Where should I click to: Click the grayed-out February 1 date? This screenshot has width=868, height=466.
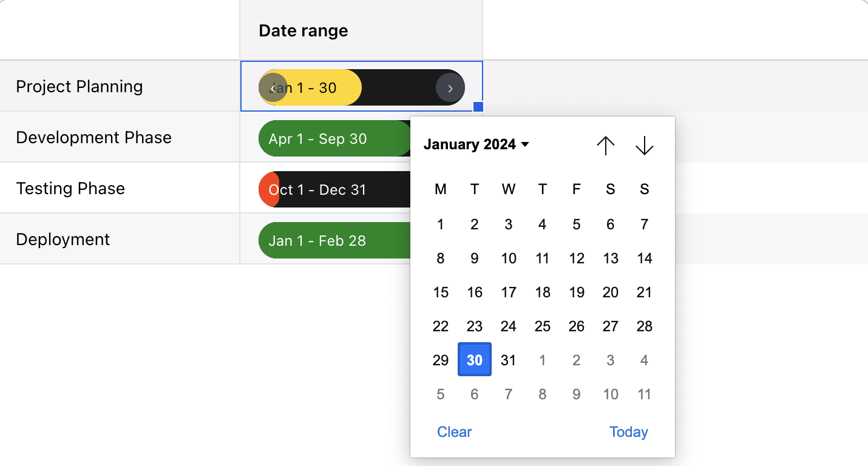(542, 359)
